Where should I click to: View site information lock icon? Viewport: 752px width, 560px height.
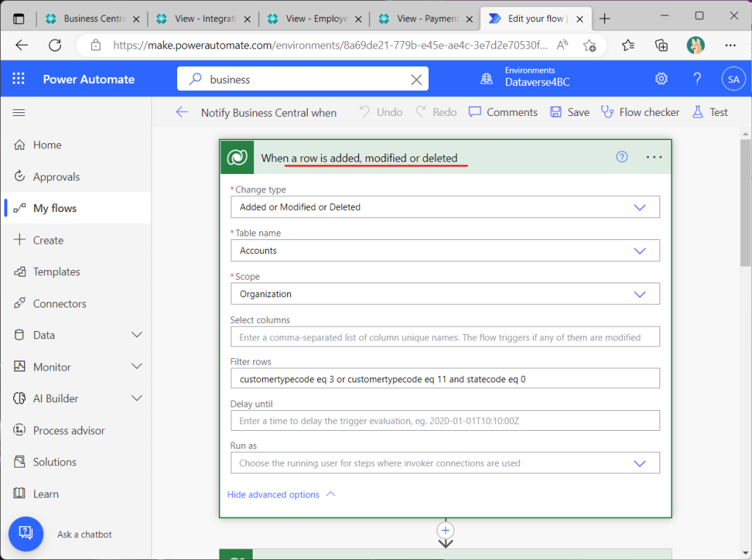[96, 46]
